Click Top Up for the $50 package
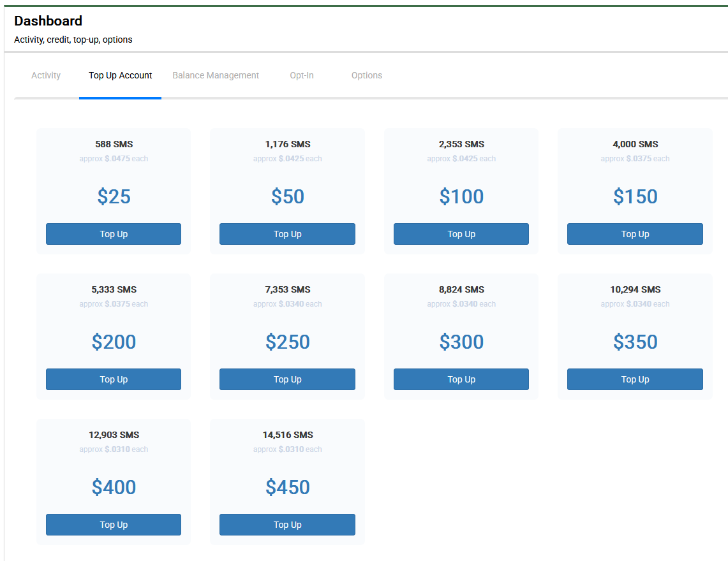This screenshot has width=728, height=561. 287,234
